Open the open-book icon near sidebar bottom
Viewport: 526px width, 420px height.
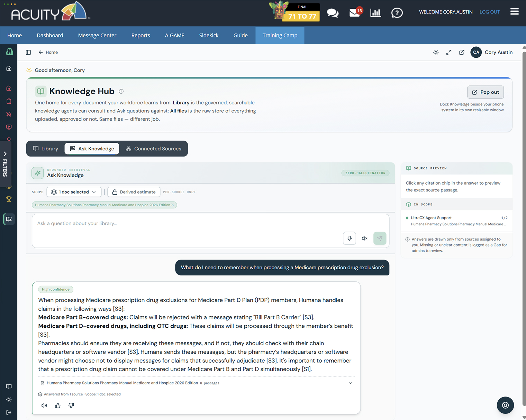[x=9, y=386]
